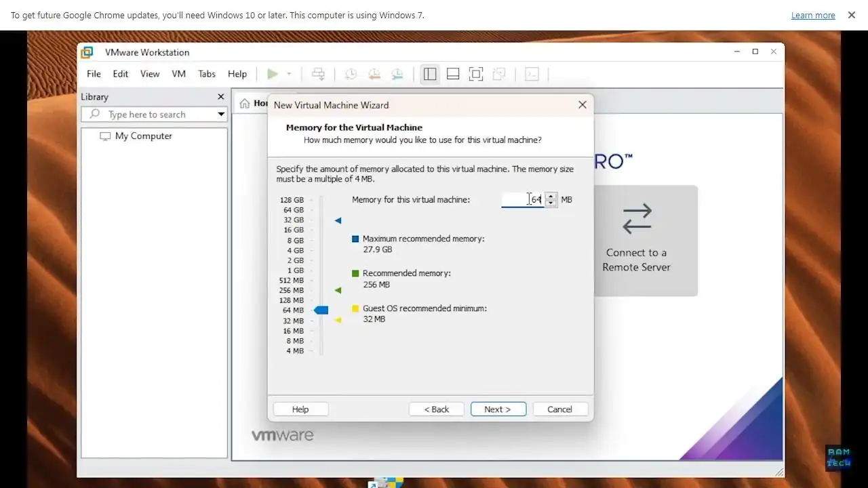The height and width of the screenshot is (488, 868).
Task: Click the search magnifier icon in Library
Action: click(x=95, y=115)
